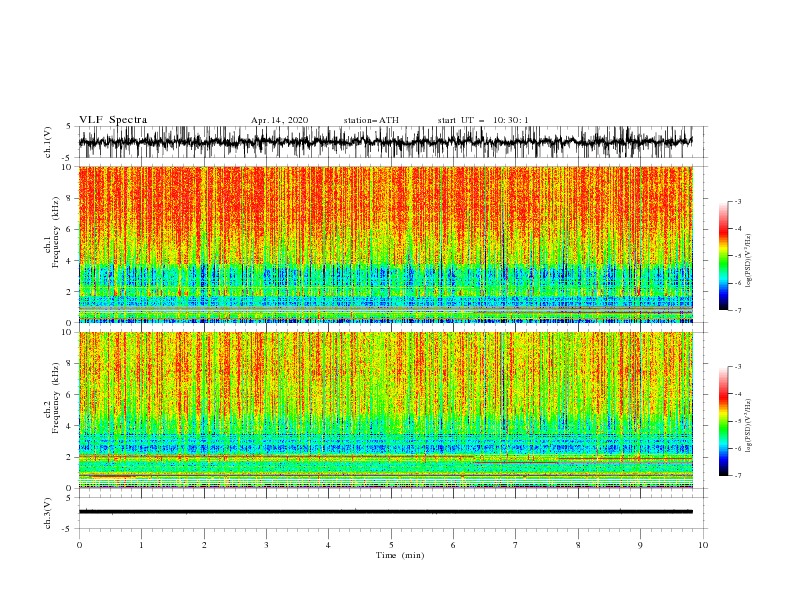Click the '-3' value on lower color bar
Image resolution: width=792 pixels, height=612 pixels.
click(738, 367)
